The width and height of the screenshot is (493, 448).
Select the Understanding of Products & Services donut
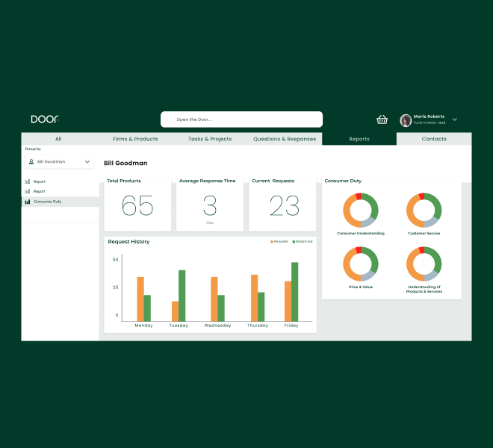(424, 264)
